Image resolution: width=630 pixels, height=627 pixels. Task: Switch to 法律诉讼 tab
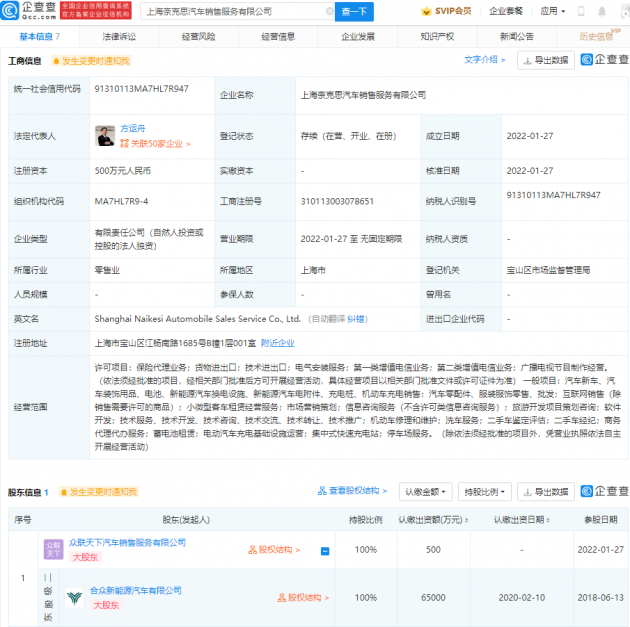point(119,37)
